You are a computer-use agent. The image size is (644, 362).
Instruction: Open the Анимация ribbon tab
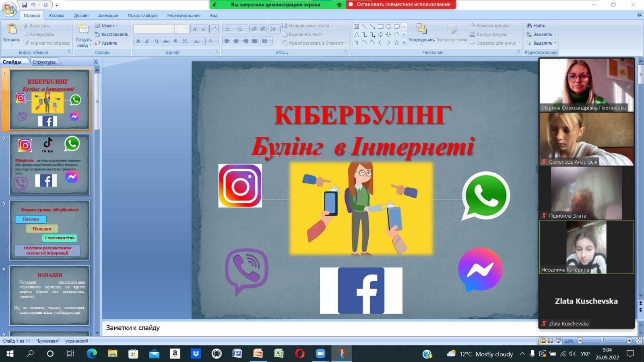pyautogui.click(x=108, y=16)
